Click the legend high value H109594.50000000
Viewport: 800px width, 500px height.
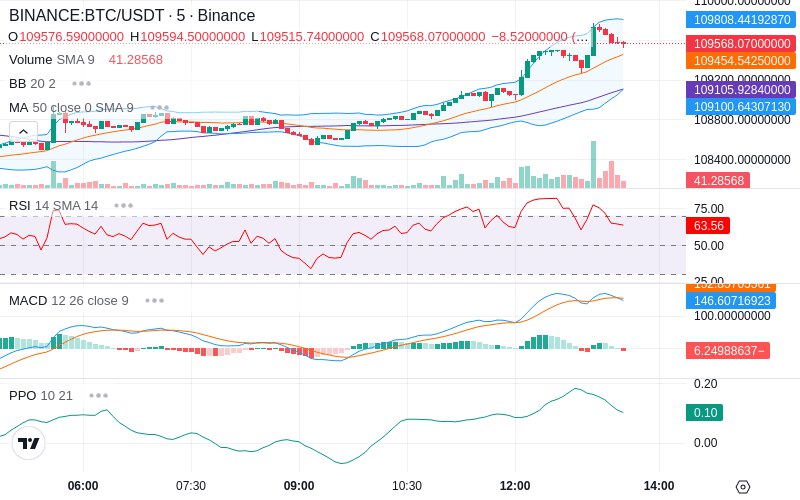(187, 37)
